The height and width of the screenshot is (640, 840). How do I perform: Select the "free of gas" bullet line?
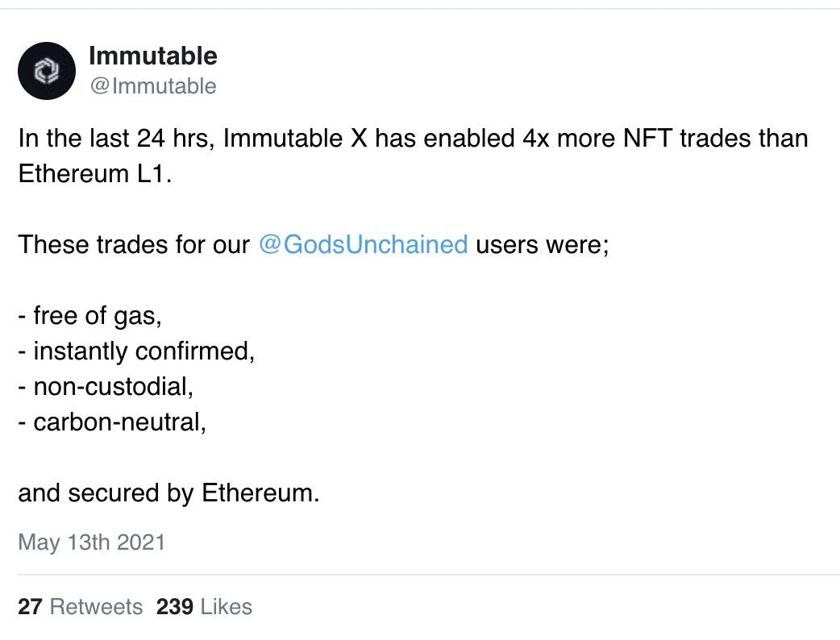point(90,315)
